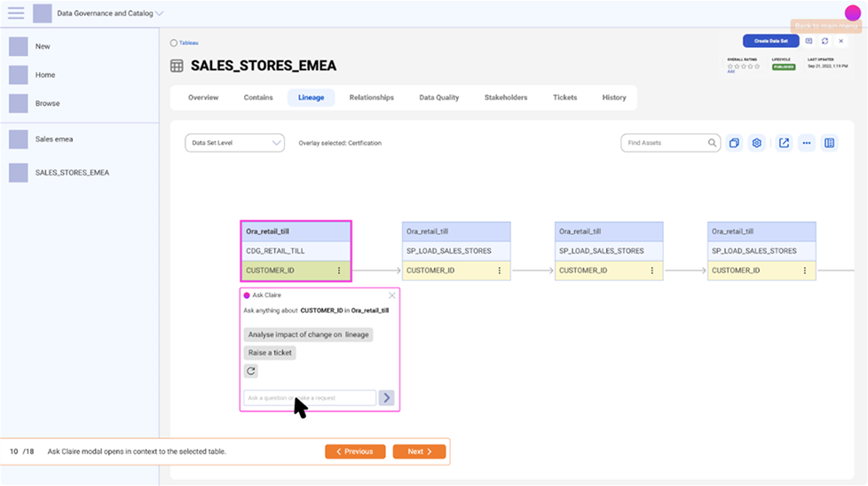The image size is (868, 486).
Task: Click the CDG_RETAIL_TILL row
Action: 296,251
